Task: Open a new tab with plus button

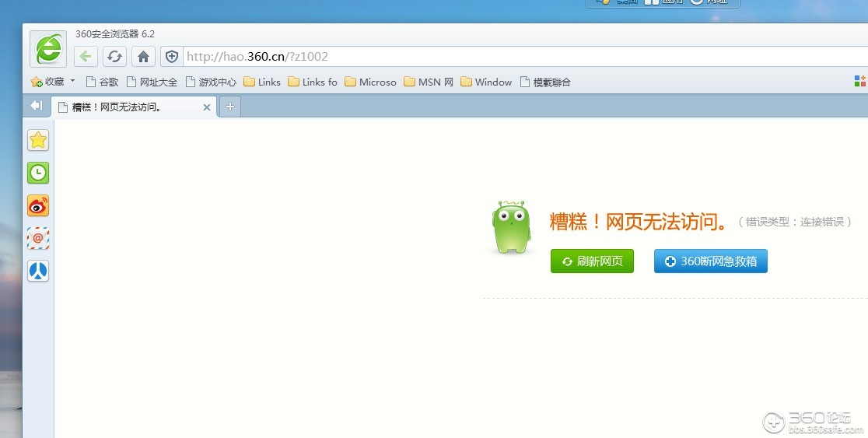Action: pyautogui.click(x=230, y=107)
